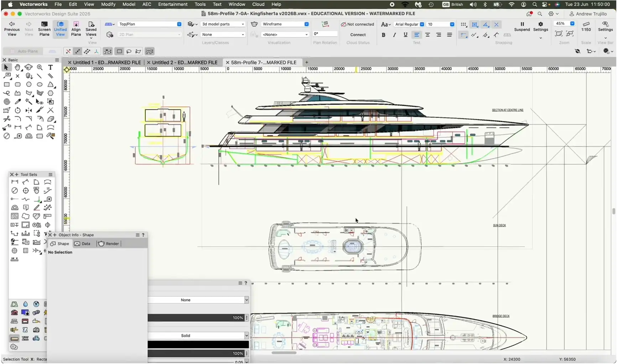Open the '3d model parts' layer dropdown
Screen dimensions: 617x364
(223, 24)
